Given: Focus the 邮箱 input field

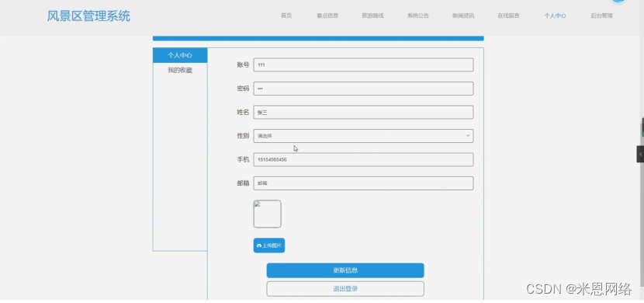Looking at the screenshot, I should pos(363,183).
